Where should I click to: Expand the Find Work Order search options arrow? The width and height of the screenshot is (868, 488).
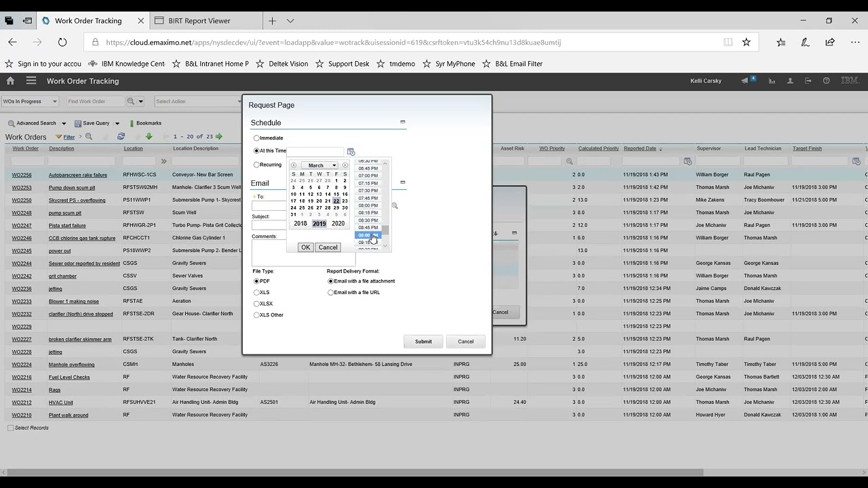pyautogui.click(x=140, y=101)
